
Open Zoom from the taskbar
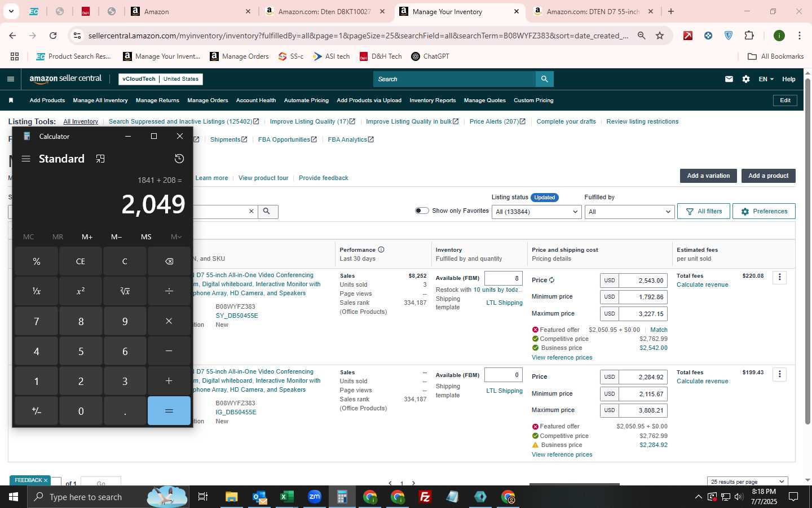pyautogui.click(x=315, y=497)
